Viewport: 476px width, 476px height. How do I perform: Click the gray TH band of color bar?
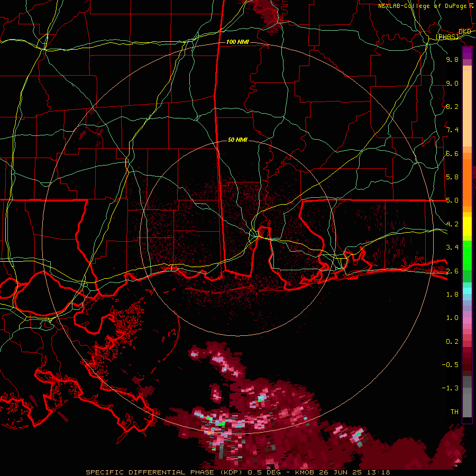tap(467, 404)
